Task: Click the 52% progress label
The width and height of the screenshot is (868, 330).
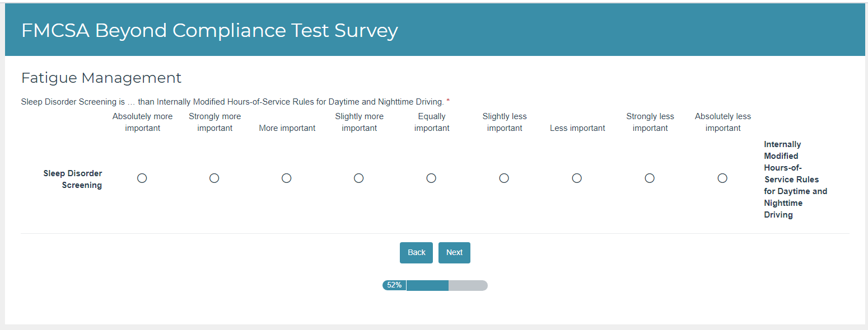Action: pos(394,285)
